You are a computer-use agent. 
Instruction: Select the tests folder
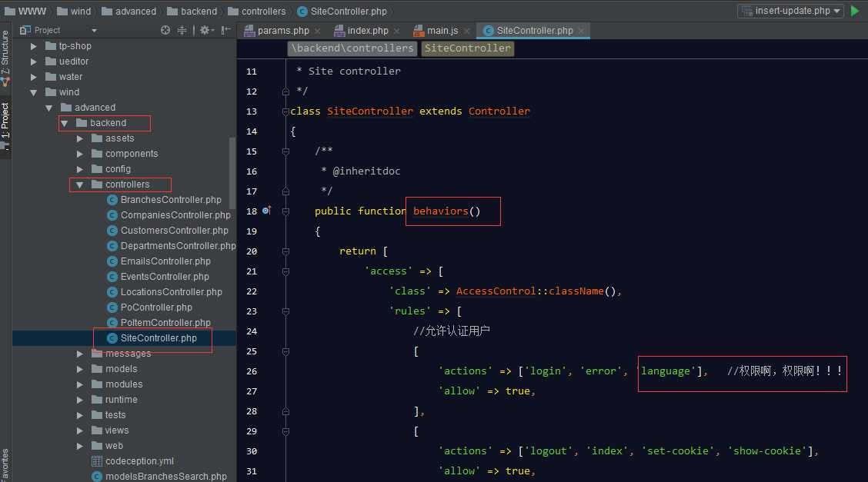click(108, 415)
